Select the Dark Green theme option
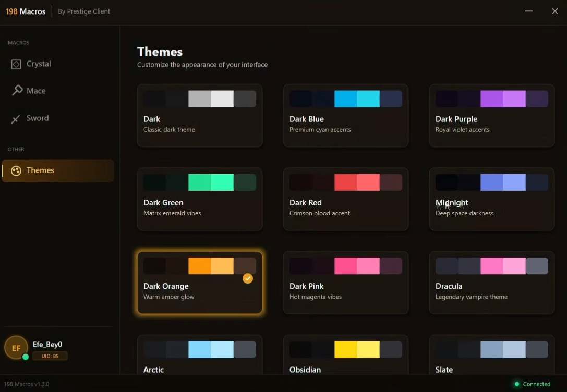 [199, 199]
